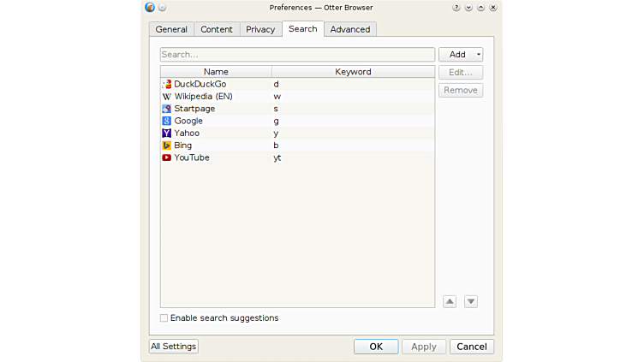Sort list by Keyword column header
Viewport: 644px width, 362px height.
click(x=353, y=72)
